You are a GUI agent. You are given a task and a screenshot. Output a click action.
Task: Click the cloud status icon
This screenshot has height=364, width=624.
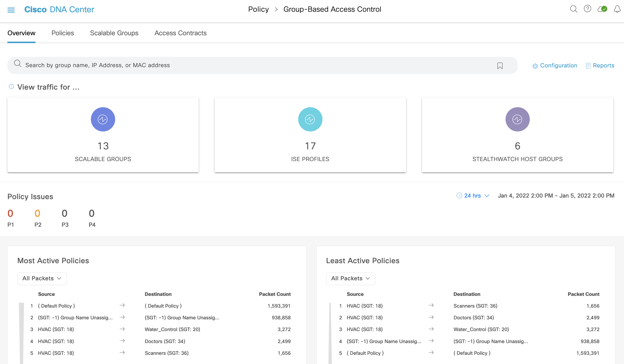tap(602, 9)
